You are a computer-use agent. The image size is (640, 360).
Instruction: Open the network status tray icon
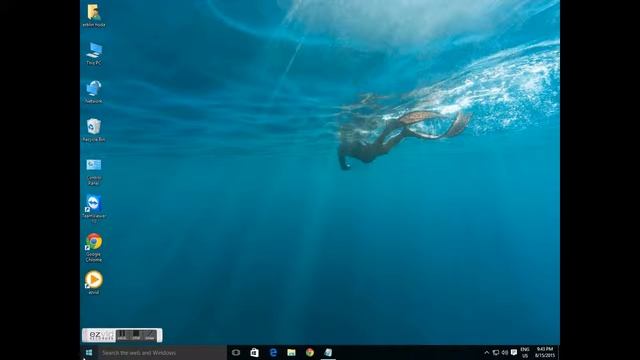click(496, 353)
